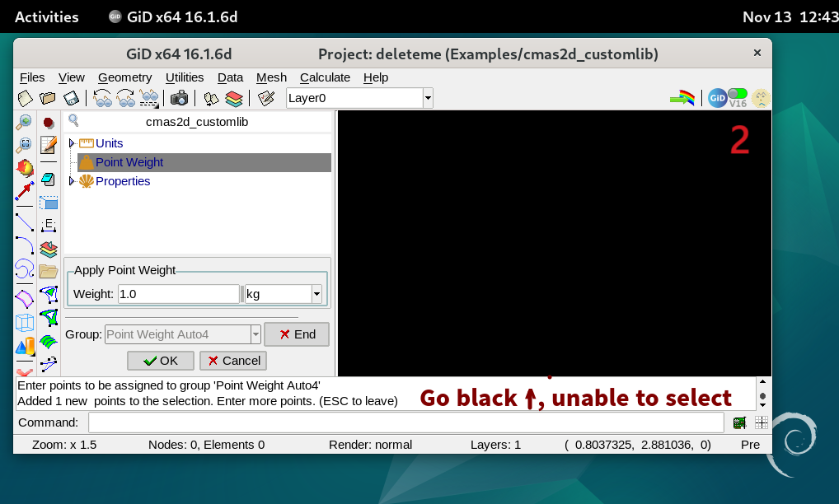Select the rotate trackball icon

pyautogui.click(x=24, y=168)
